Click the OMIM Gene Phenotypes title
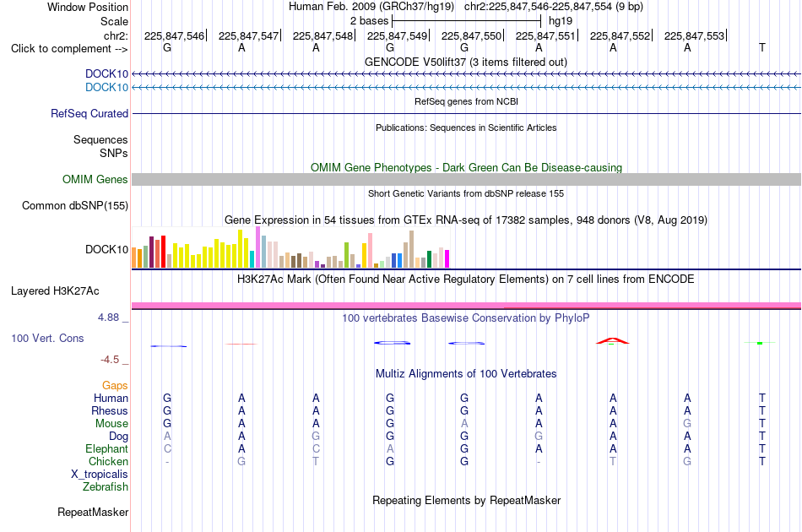 point(466,168)
